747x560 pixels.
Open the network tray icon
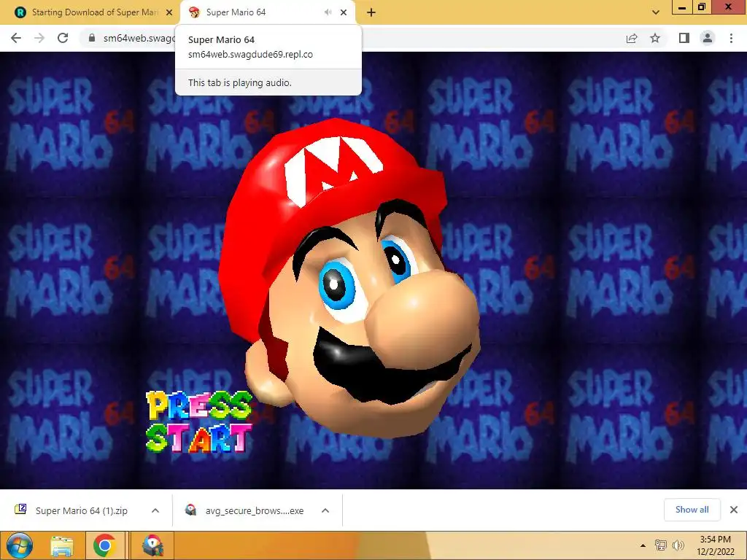[661, 545]
